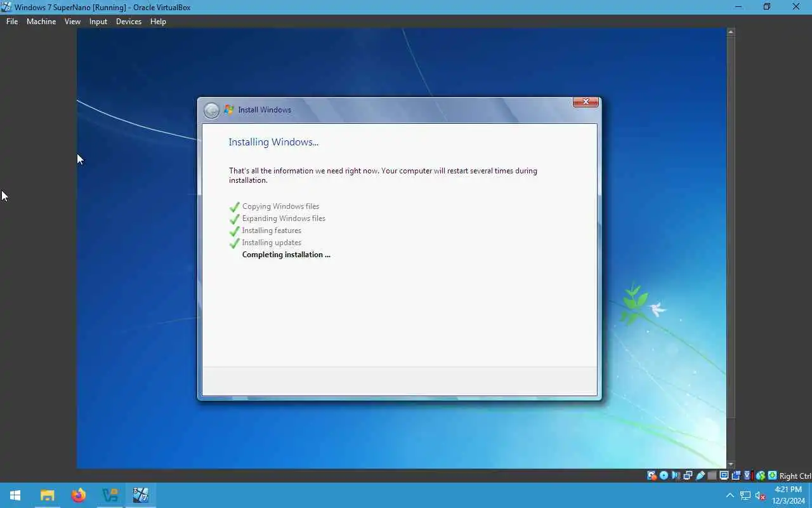Open the Machine menu

click(41, 21)
